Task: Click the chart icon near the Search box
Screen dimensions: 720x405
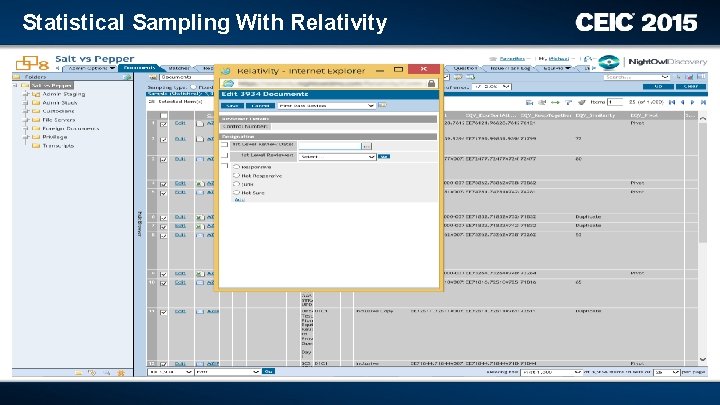Action: pyautogui.click(x=689, y=77)
